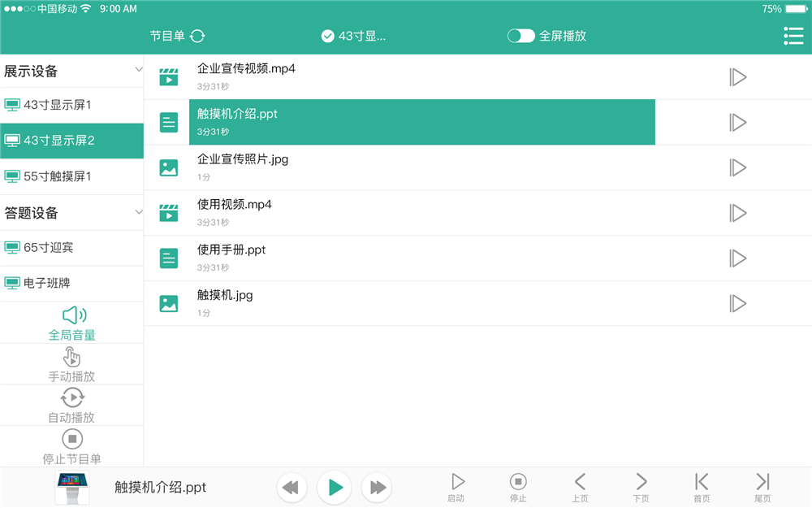
Task: Enable 手动播放 manual playback mode
Action: [x=71, y=363]
